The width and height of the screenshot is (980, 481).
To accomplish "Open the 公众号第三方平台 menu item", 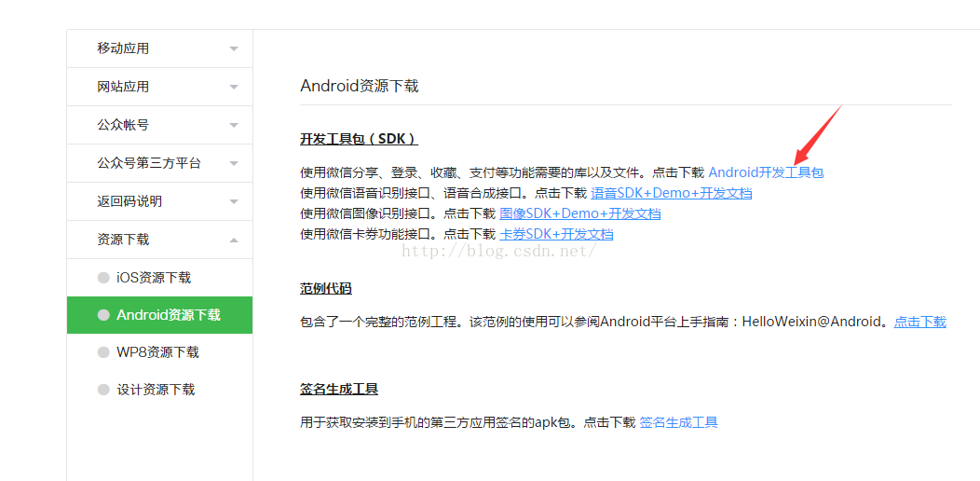I will [160, 163].
